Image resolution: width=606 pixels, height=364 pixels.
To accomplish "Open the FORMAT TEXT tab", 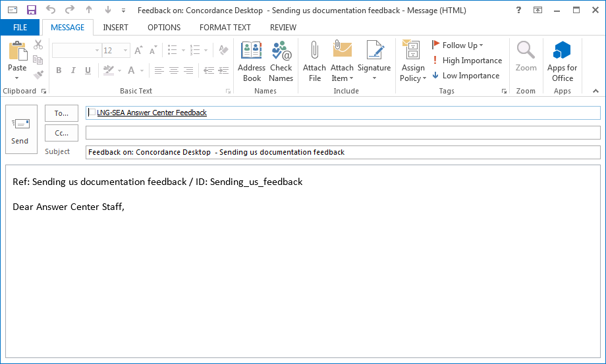I will click(x=225, y=28).
